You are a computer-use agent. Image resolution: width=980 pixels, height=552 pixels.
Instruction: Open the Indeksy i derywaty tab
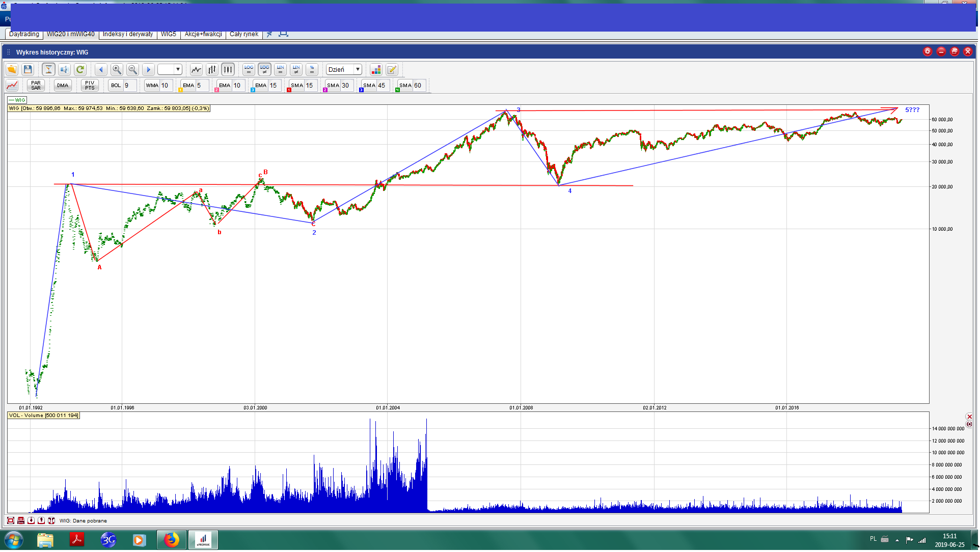point(128,34)
